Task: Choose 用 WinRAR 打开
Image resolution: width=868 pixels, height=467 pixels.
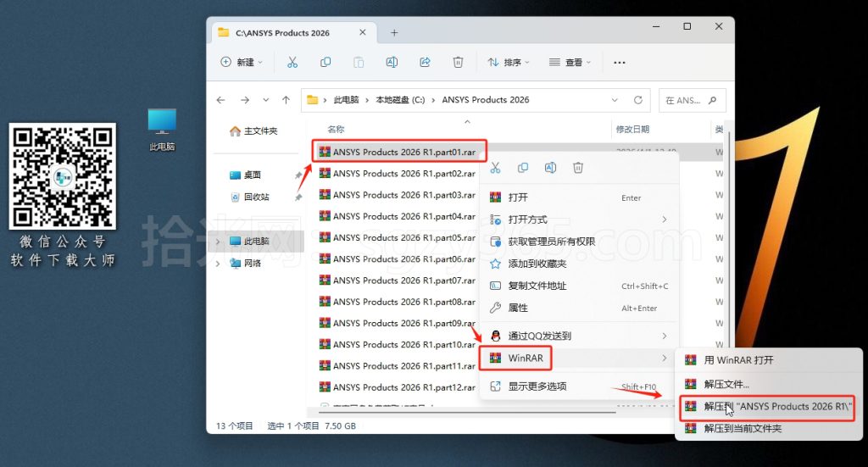Action: pos(768,360)
